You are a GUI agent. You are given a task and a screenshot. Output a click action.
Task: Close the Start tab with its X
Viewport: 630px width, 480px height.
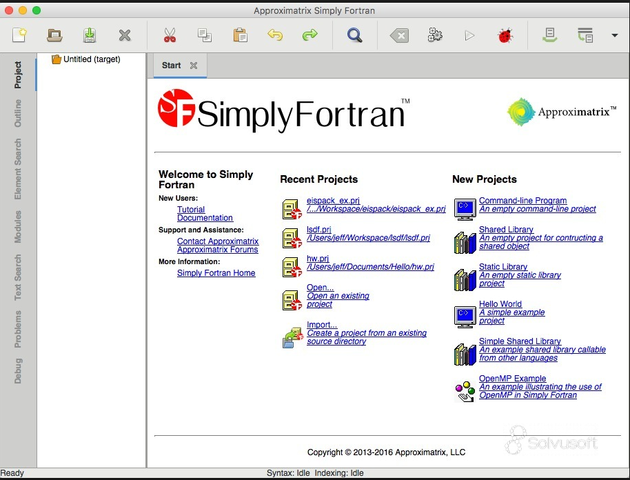click(194, 65)
